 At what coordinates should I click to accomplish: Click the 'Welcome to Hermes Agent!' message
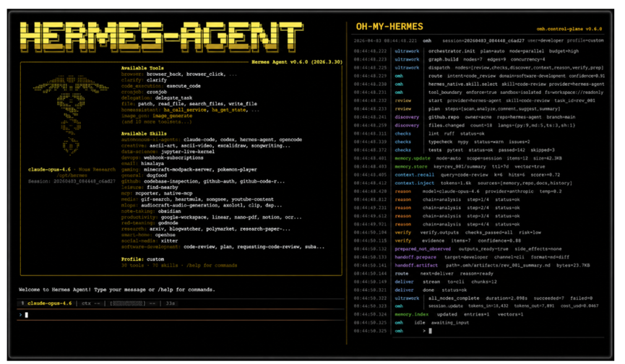(x=56, y=290)
